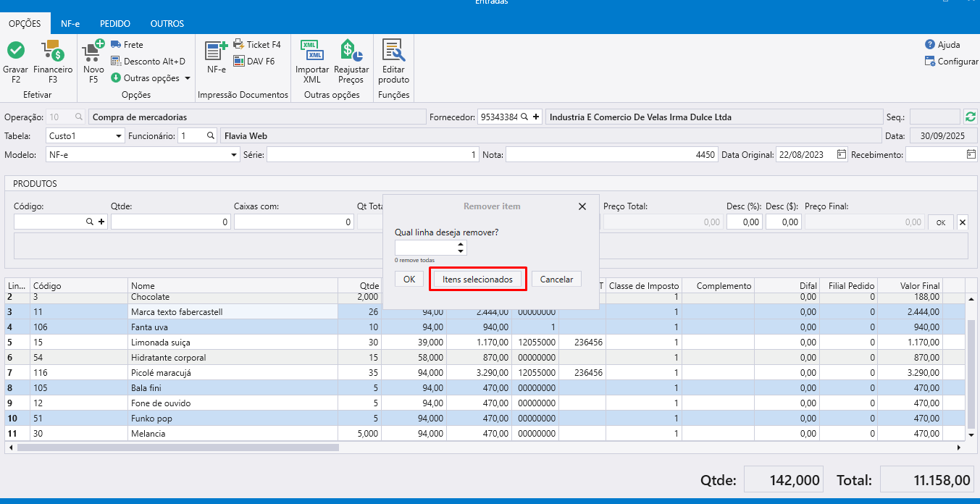Click the Ticket F4 printer option
The image size is (980, 504).
point(257,44)
